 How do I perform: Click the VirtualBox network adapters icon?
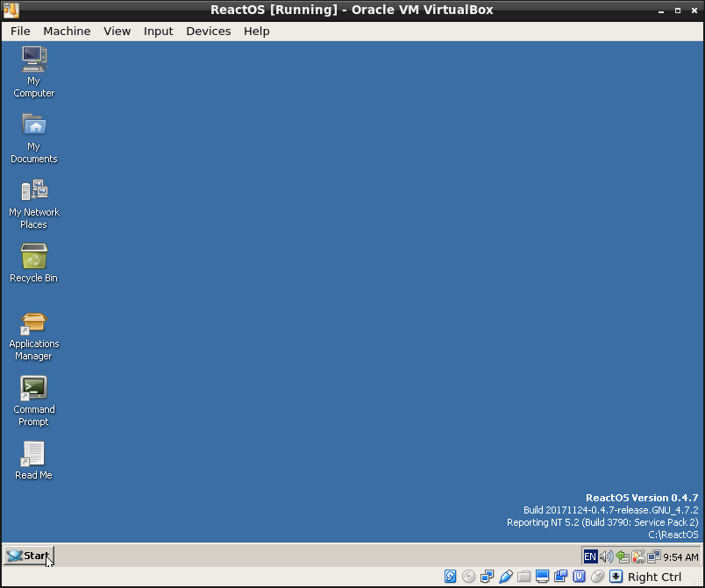[487, 577]
